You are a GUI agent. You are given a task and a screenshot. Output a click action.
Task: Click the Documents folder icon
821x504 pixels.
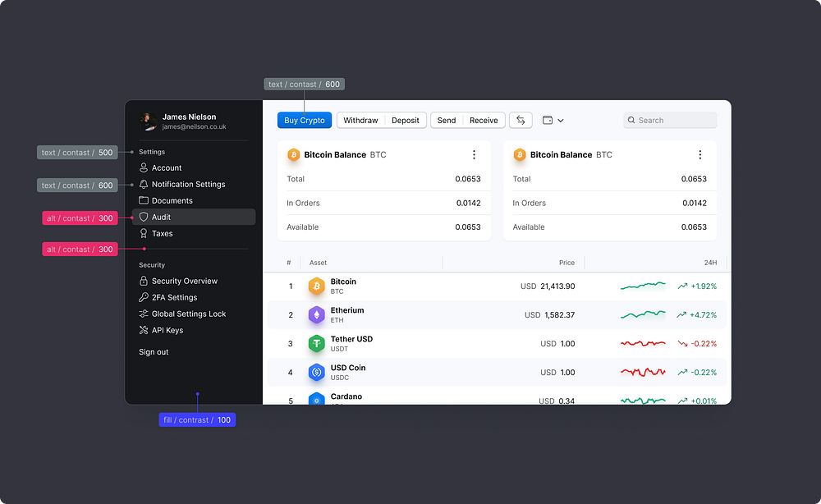(x=144, y=200)
